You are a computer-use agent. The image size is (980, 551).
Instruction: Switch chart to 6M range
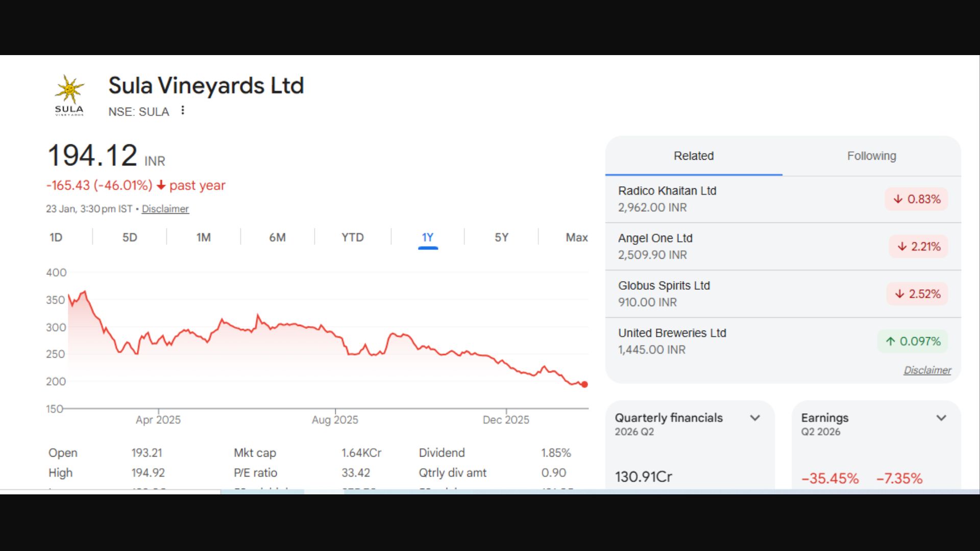(x=277, y=238)
